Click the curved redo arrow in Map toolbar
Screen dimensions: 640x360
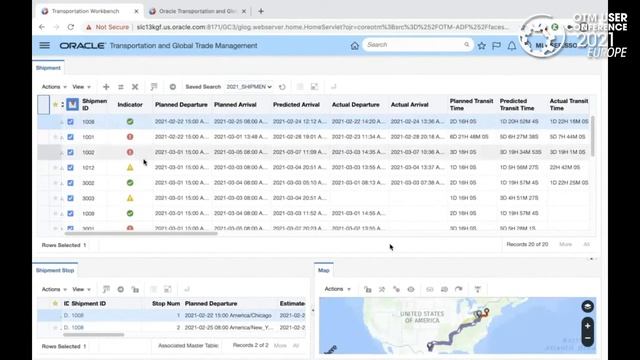click(459, 289)
